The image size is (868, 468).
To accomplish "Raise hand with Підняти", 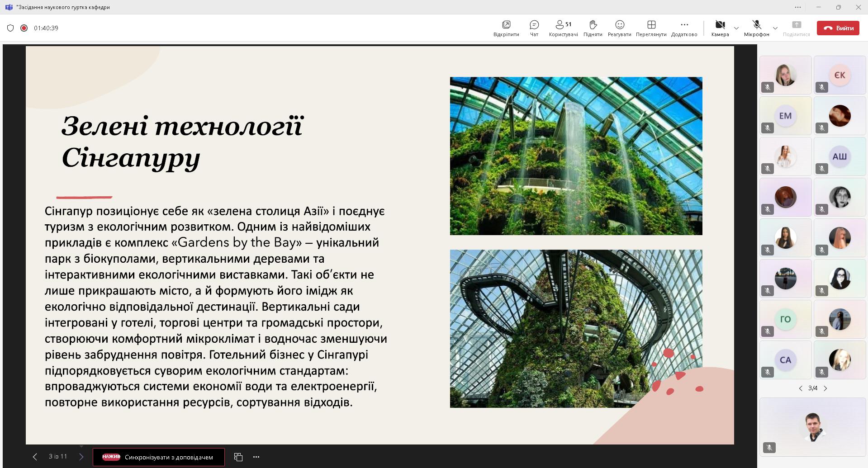I will pyautogui.click(x=593, y=28).
